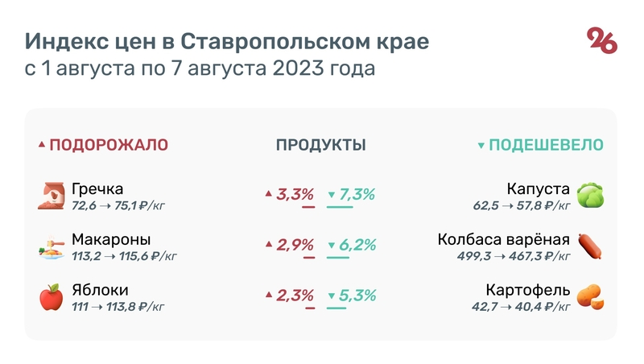Click the red triangle beside ПОДОРОЖАЛО

pyautogui.click(x=42, y=146)
